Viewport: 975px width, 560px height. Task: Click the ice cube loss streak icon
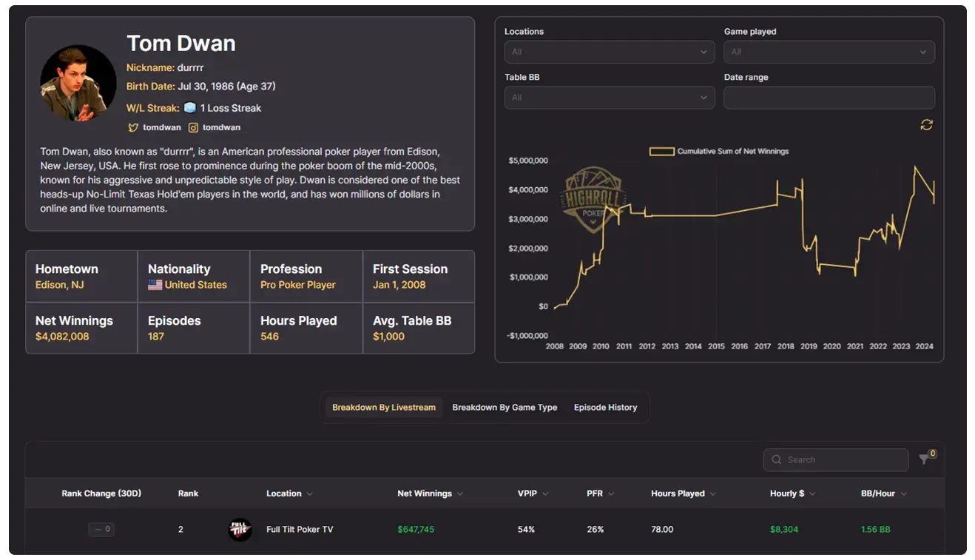tap(190, 108)
